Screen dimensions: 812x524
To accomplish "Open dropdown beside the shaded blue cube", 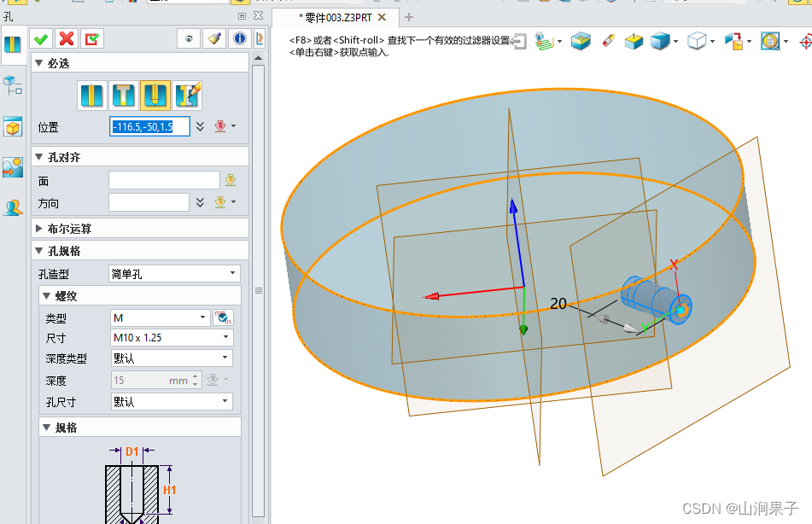I will click(x=675, y=42).
